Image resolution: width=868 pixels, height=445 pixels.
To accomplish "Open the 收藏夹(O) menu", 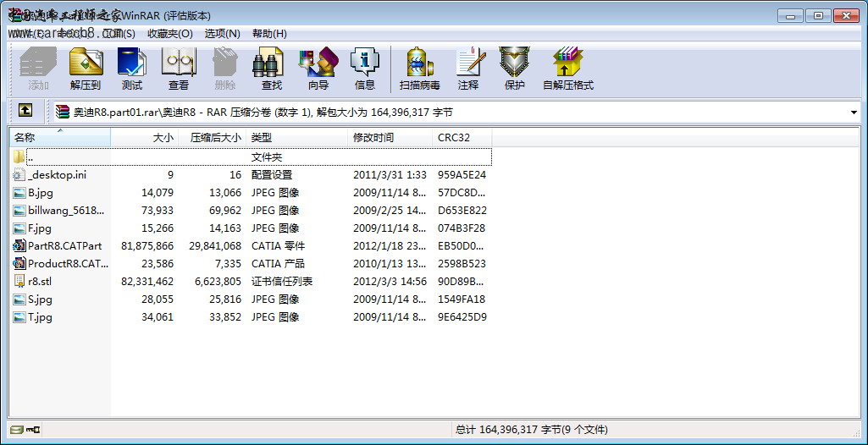I will (169, 34).
